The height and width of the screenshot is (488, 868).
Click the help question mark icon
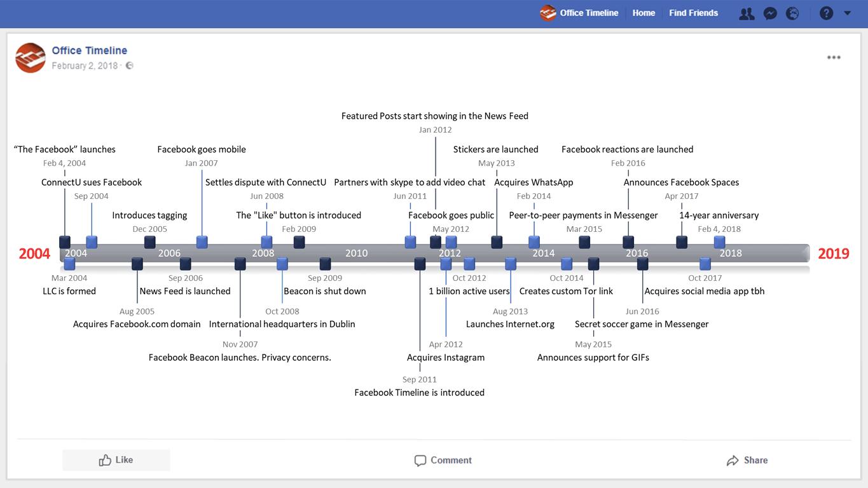pyautogui.click(x=826, y=13)
